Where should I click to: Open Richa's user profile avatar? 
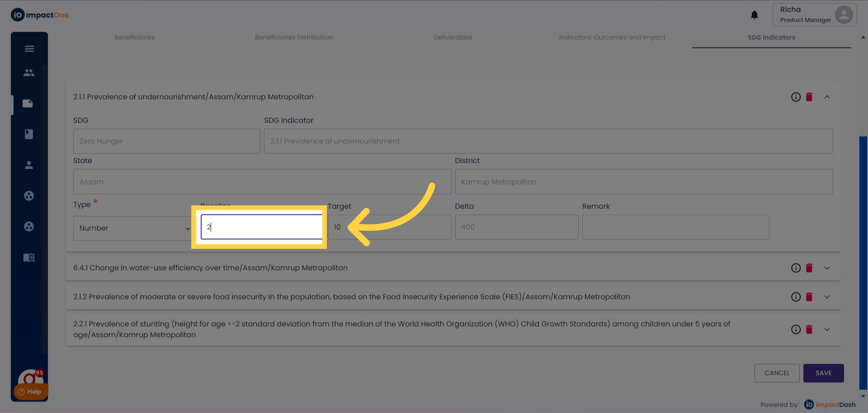click(844, 14)
